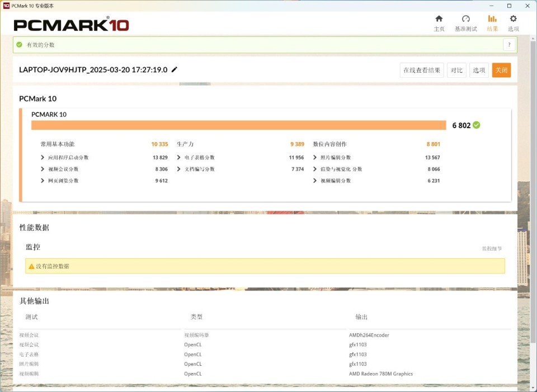Viewport: 537px width, 392px height.
Task: Click the 有效的分数 status text
Action: [41, 45]
